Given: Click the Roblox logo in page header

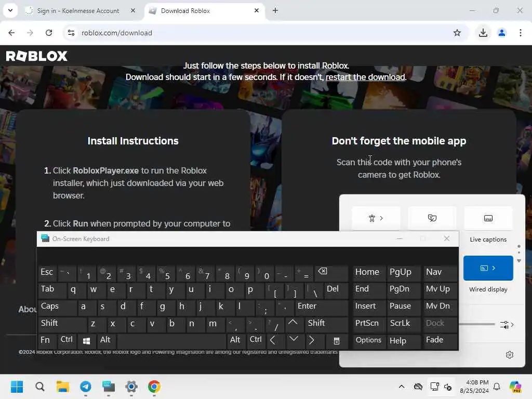Looking at the screenshot, I should [x=37, y=56].
